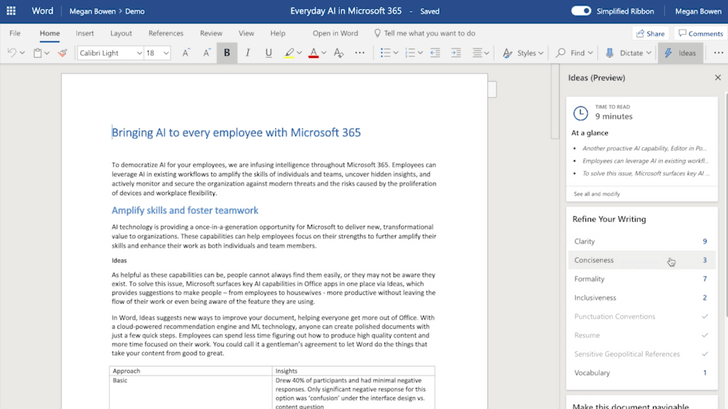Image resolution: width=728 pixels, height=409 pixels.
Task: Click the Clear Formatting icon
Action: tap(338, 53)
